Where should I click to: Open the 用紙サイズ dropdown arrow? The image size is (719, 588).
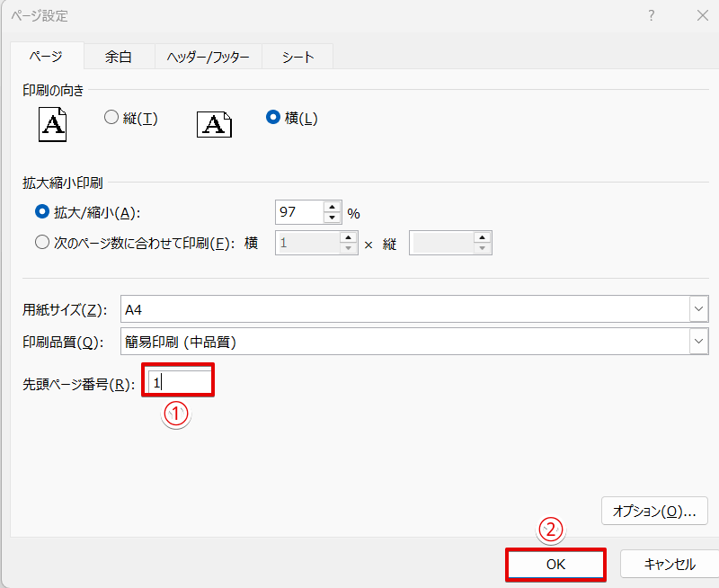tap(698, 308)
